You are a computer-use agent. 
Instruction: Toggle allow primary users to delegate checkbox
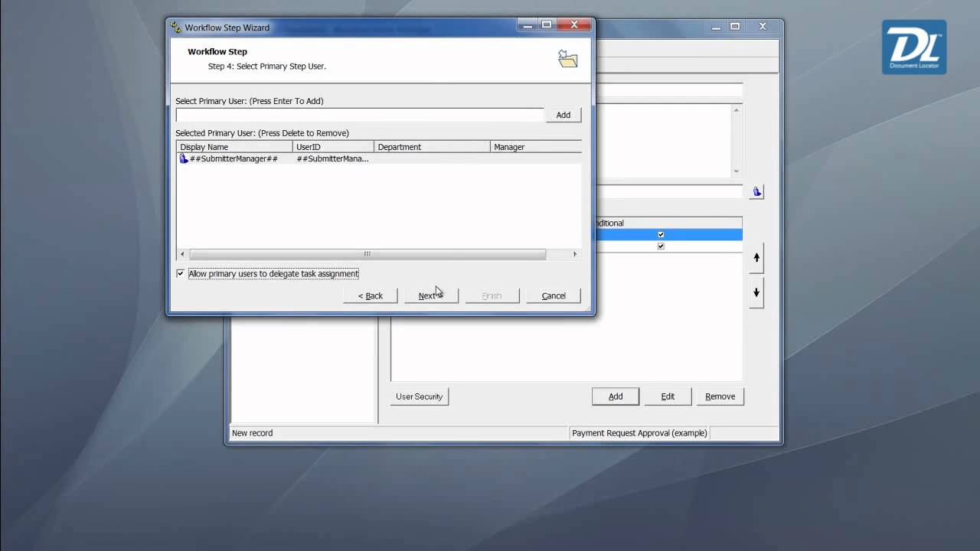(181, 273)
